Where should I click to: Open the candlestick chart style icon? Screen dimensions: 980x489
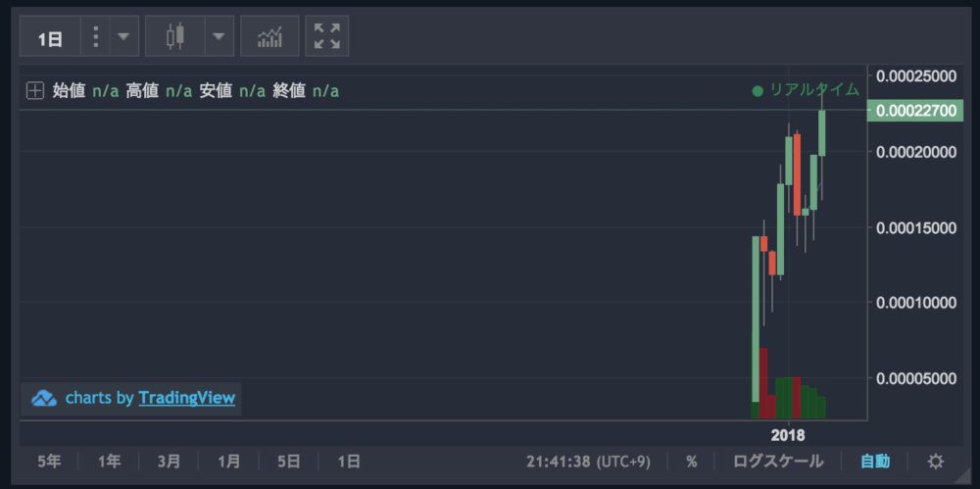coord(175,36)
